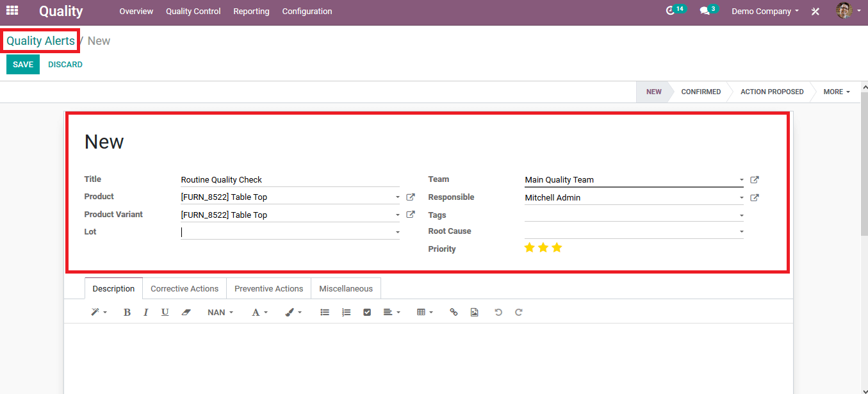Click the Quality app title
The width and height of the screenshot is (868, 394).
pos(61,12)
